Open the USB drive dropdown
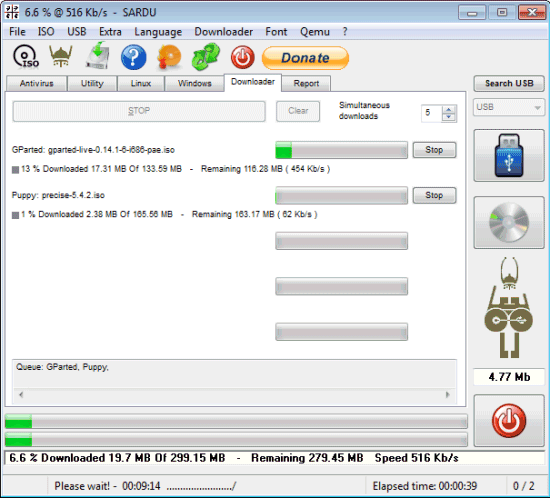 tap(509, 107)
